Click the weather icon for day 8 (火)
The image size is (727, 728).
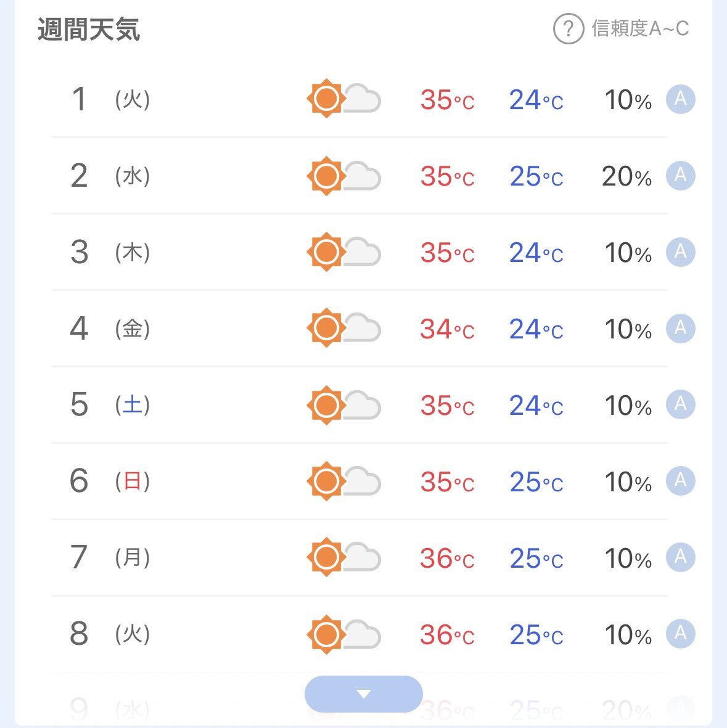pos(343,634)
